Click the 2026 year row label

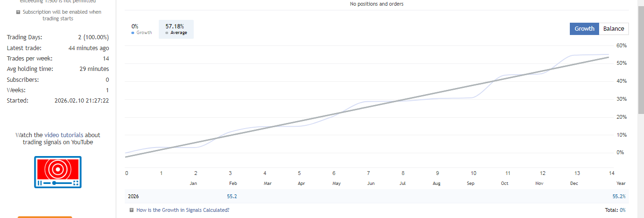point(134,196)
